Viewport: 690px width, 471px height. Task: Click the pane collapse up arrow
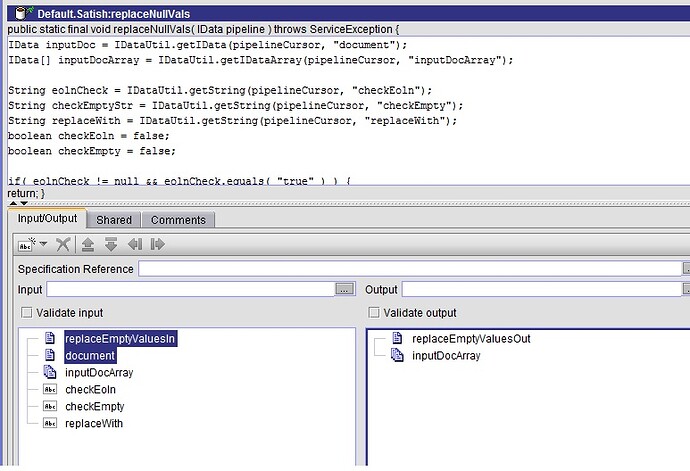pos(13,203)
